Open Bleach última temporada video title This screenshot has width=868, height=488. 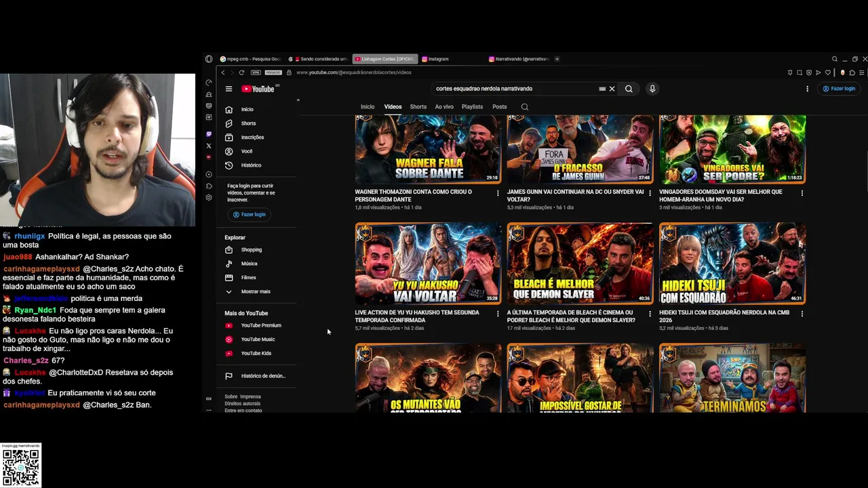click(570, 317)
